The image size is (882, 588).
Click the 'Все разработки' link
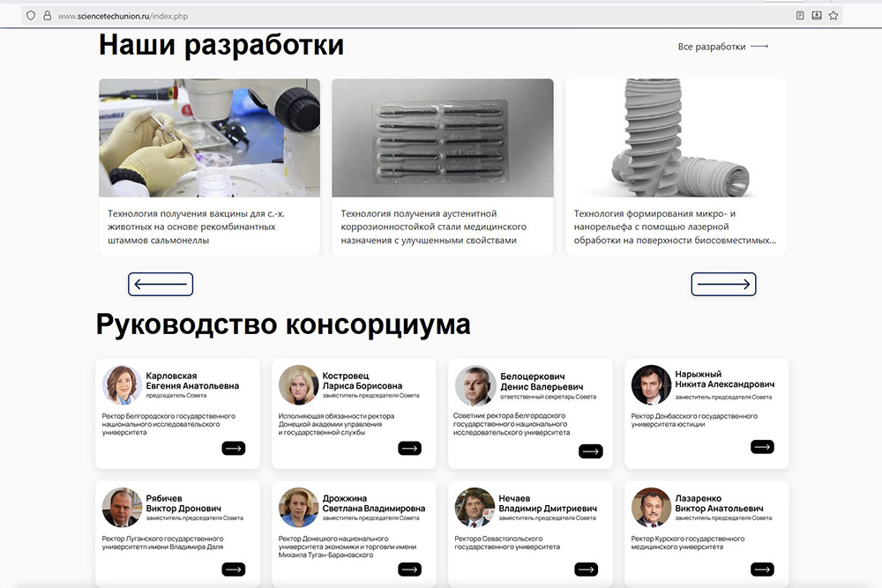(x=722, y=47)
